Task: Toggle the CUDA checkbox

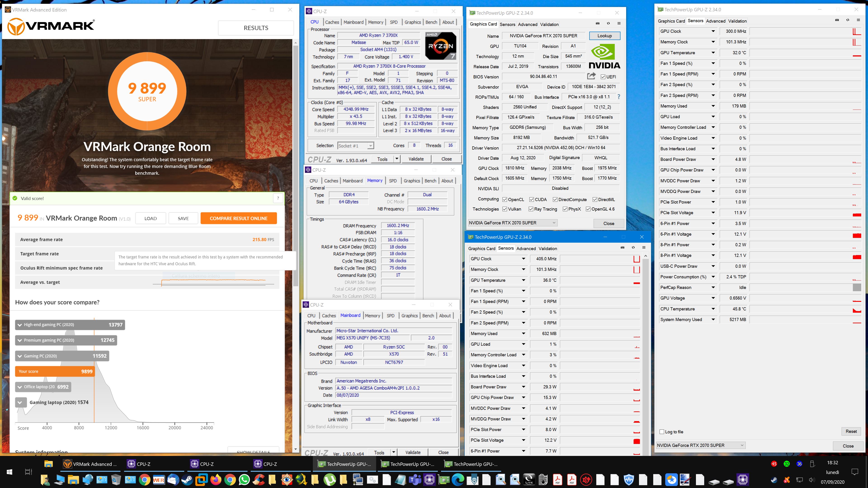Action: (531, 199)
